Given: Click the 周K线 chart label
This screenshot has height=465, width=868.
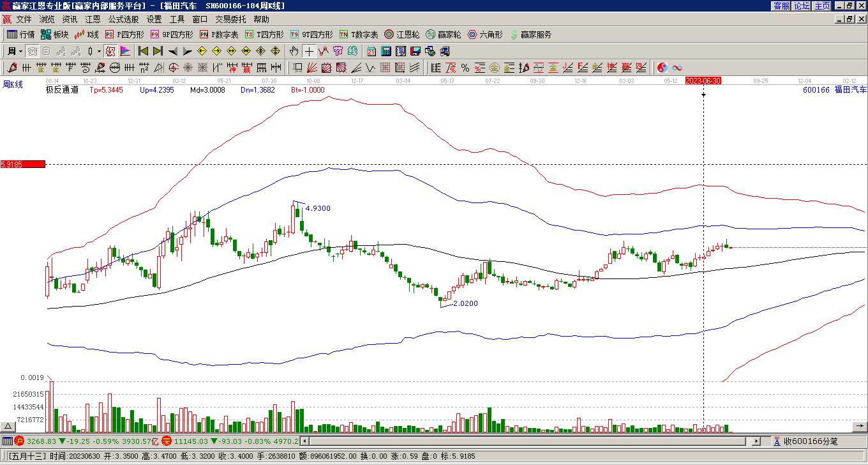Looking at the screenshot, I should point(13,84).
